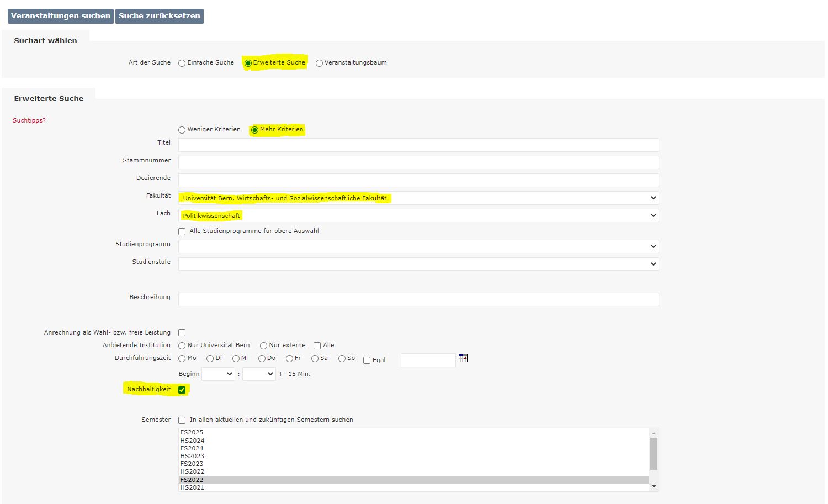Select the Veranstaltungsbaum radio button

[319, 63]
